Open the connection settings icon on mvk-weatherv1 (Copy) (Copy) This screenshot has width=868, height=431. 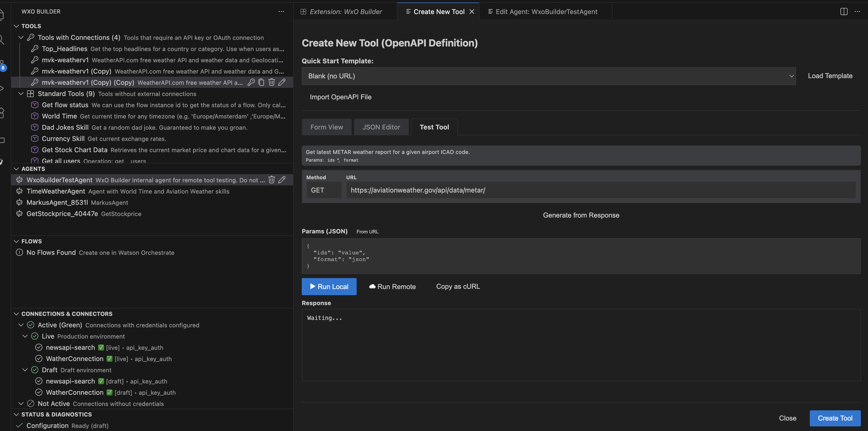[251, 82]
